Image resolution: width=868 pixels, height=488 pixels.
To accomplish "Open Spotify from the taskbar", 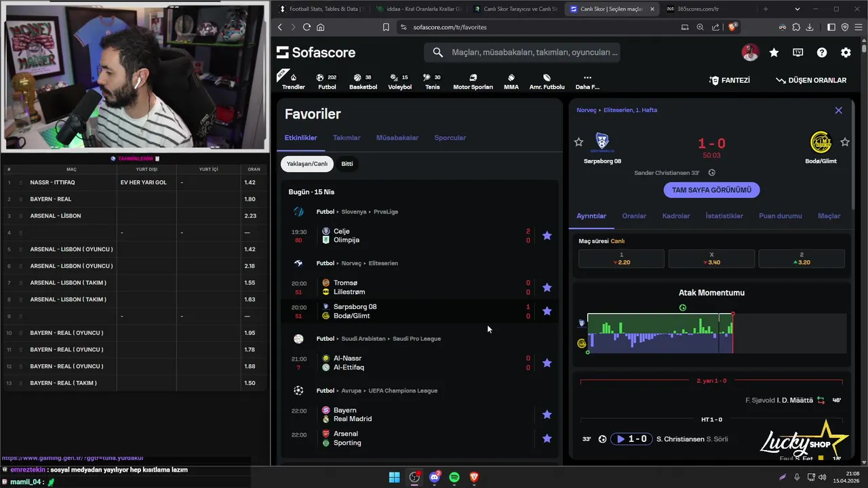I will pyautogui.click(x=454, y=477).
